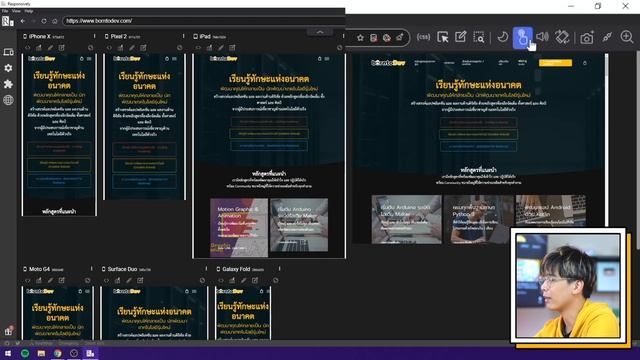
Task: Open Python course card in desktop preview
Action: click(x=478, y=219)
